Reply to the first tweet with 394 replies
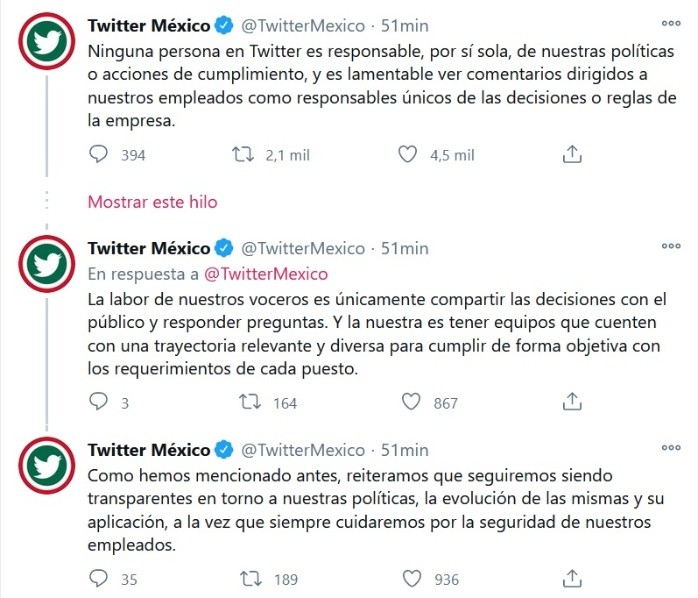This screenshot has width=698, height=598. [x=98, y=155]
